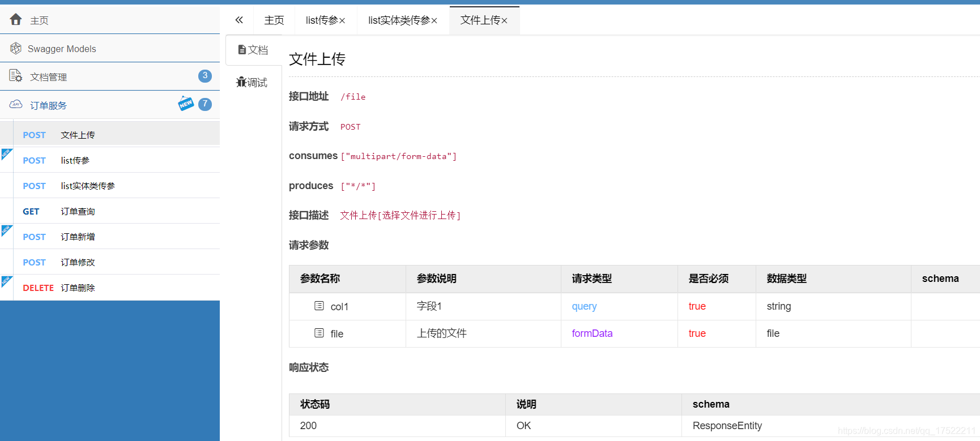This screenshot has width=980, height=441.
Task: Open the 文档 side tab
Action: [253, 50]
